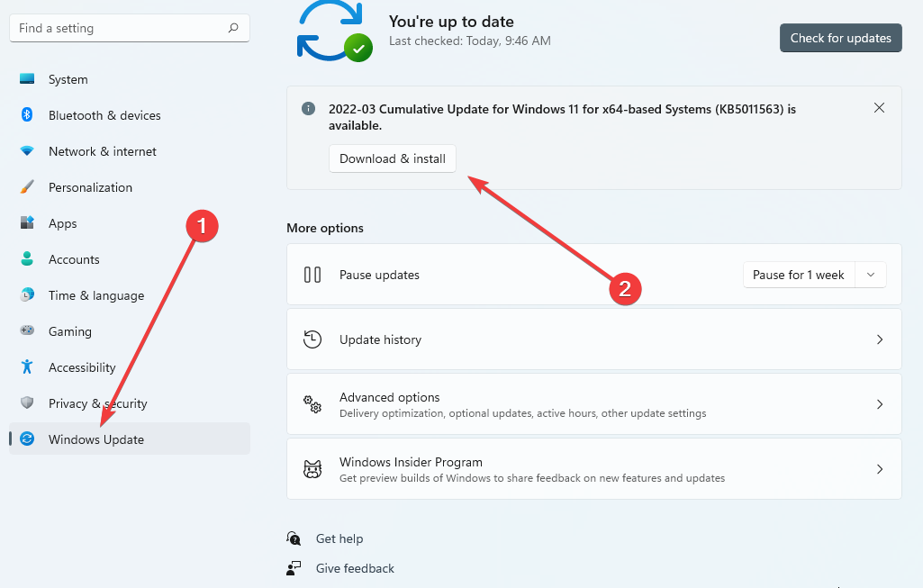Click the "More options" heading
Viewport: 923px width, 588px height.
point(325,228)
